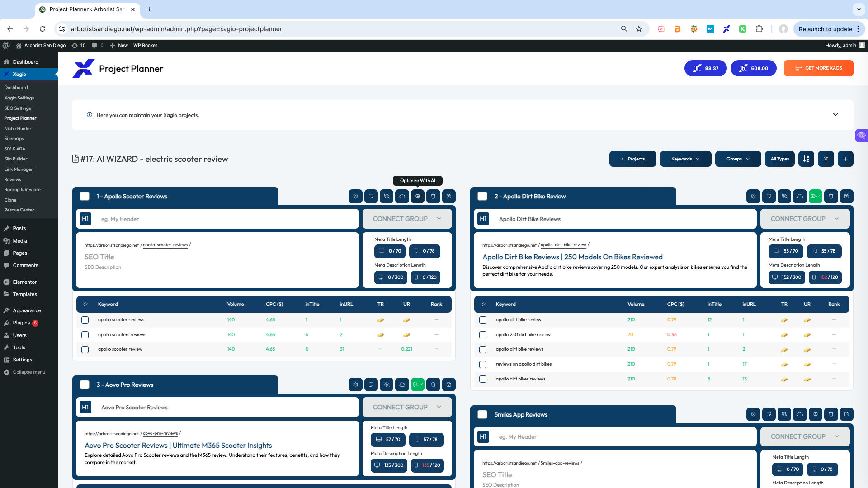Screen dimensions: 868x488
Task: Click Optimize With AI for Apollo Scooter Reviews
Action: (x=417, y=196)
